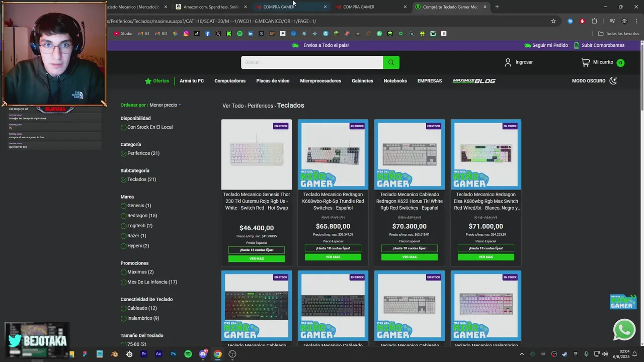Screen dimensions: 644x362
Task: Open Photoshop from the taskbar
Action: (173, 354)
